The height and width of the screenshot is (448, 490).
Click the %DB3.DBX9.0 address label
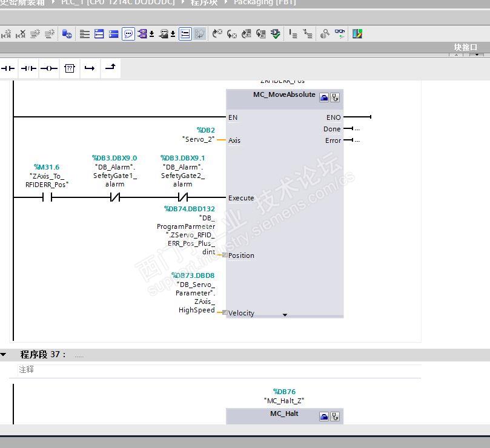coord(114,158)
